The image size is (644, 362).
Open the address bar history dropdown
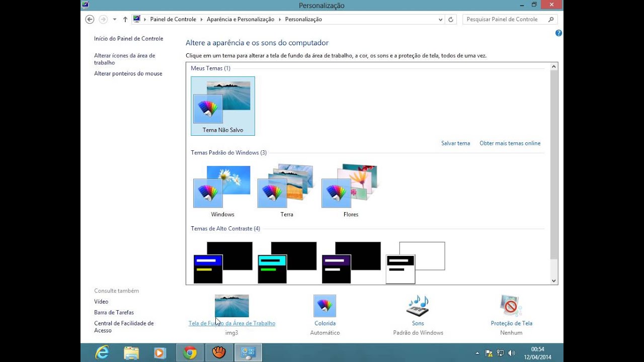tap(441, 20)
